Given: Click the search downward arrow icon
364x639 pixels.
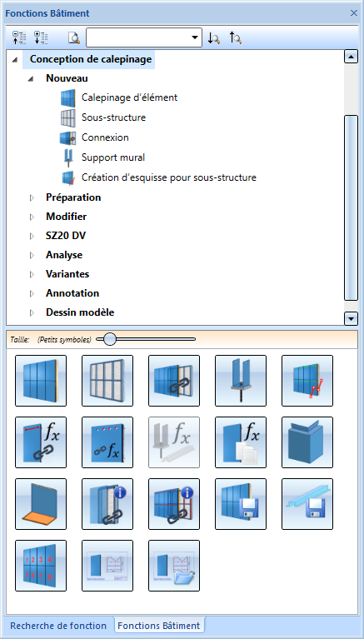Looking at the screenshot, I should click(214, 38).
